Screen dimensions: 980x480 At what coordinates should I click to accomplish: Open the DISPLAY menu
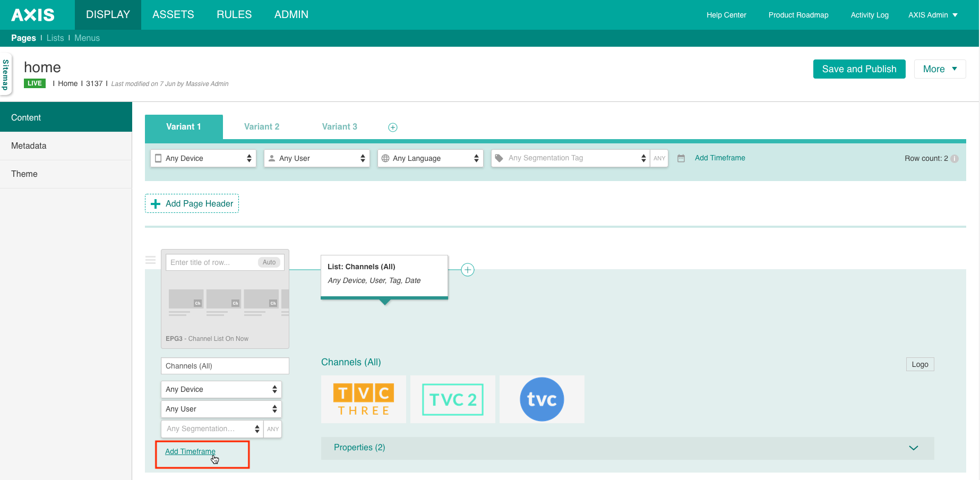coord(108,15)
